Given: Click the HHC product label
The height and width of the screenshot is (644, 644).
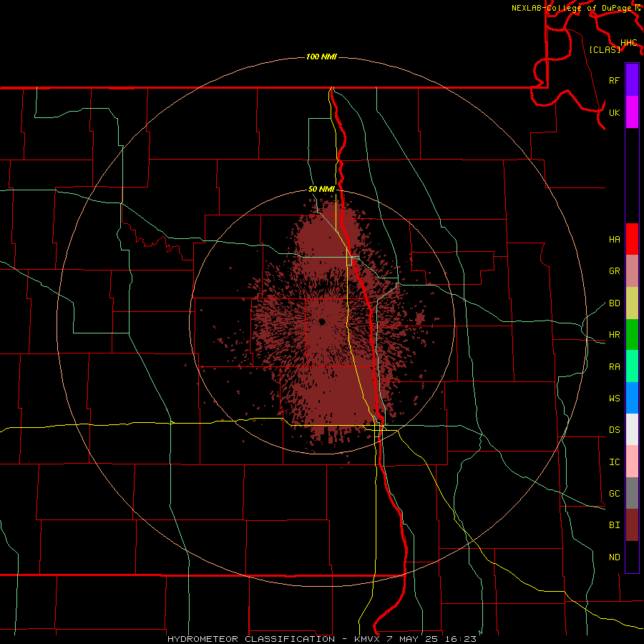Looking at the screenshot, I should coord(628,42).
